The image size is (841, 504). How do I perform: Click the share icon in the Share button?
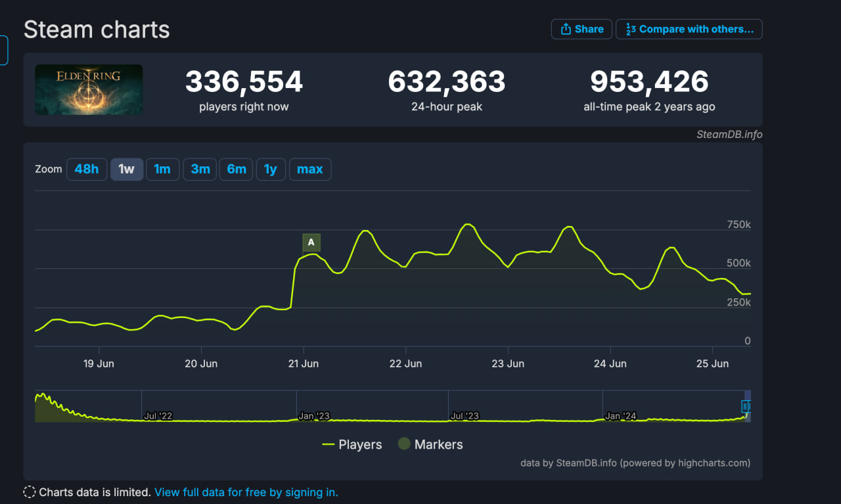coord(566,30)
